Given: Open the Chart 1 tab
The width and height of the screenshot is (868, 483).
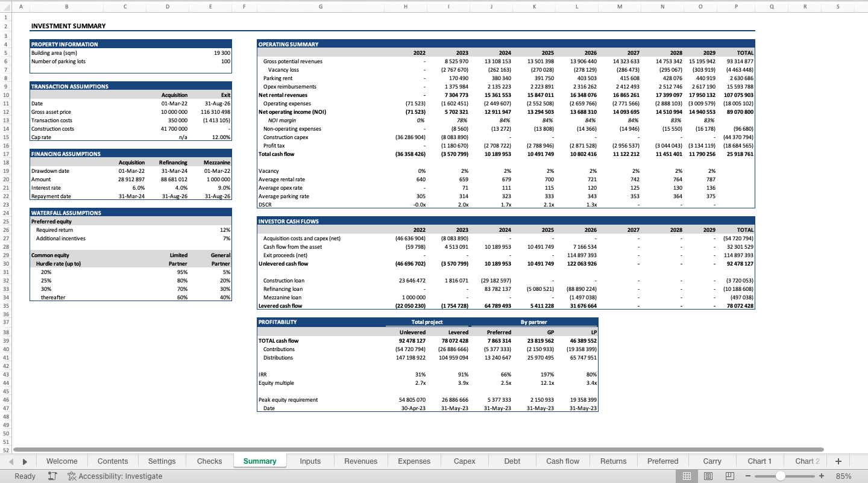Looking at the screenshot, I should (759, 461).
